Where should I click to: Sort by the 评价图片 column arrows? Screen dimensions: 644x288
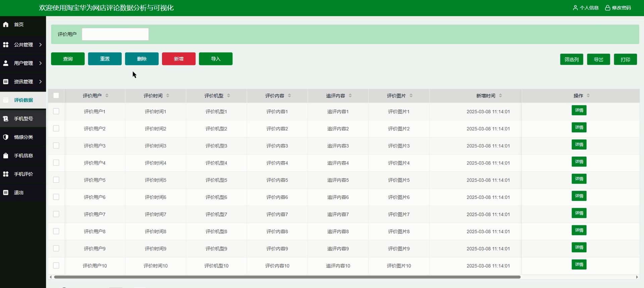(x=411, y=96)
